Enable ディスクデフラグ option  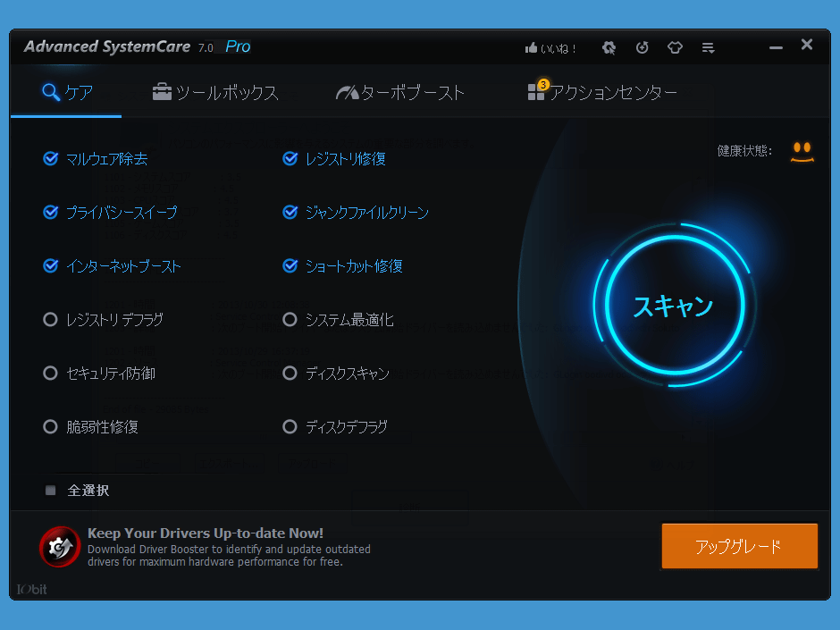point(290,427)
